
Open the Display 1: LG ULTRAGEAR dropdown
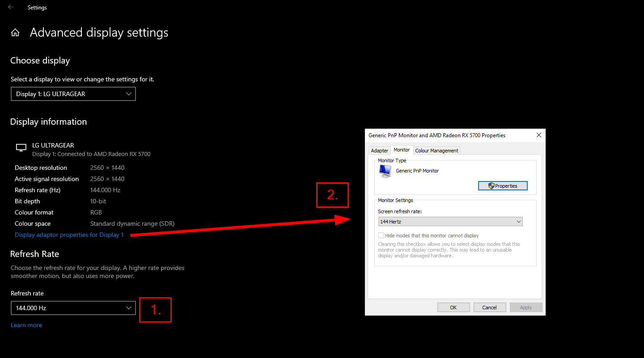(73, 94)
